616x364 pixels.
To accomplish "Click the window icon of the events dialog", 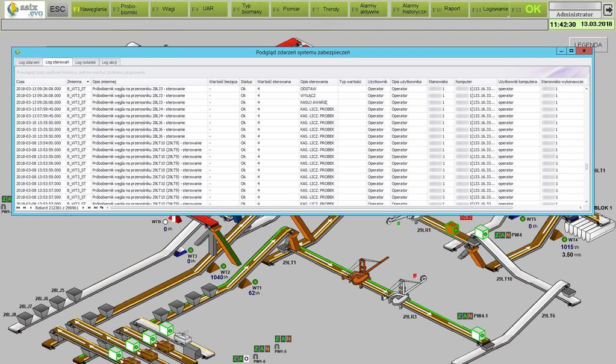I will click(x=17, y=52).
